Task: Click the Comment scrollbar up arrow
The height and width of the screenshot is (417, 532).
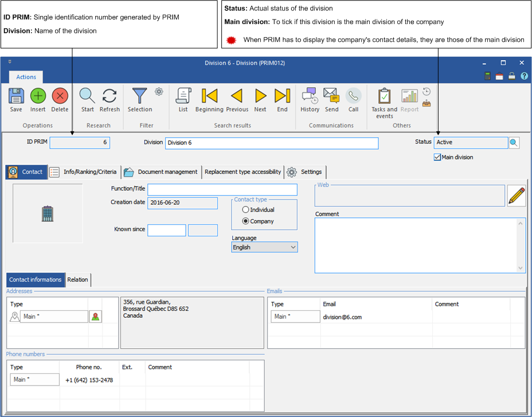Action: (521, 223)
